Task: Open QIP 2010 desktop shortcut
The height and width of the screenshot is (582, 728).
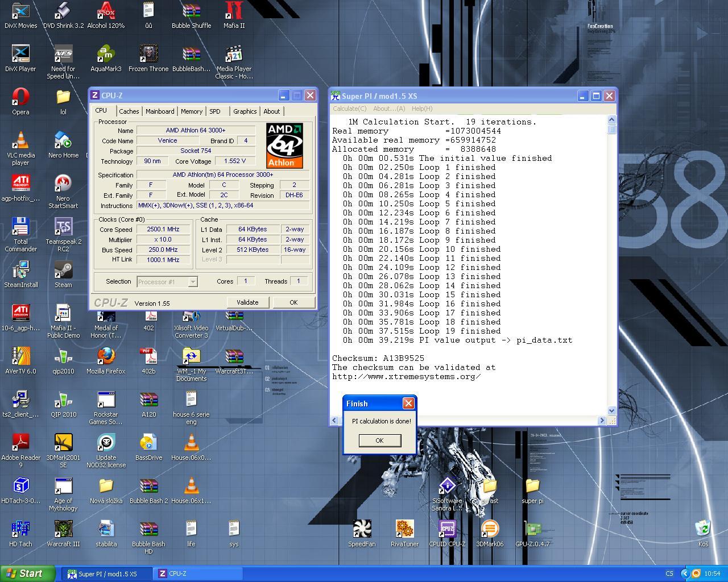Action: tap(63, 404)
